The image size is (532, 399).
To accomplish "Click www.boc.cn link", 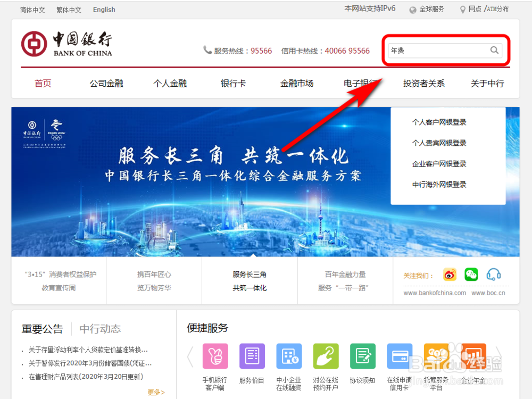I will [488, 293].
